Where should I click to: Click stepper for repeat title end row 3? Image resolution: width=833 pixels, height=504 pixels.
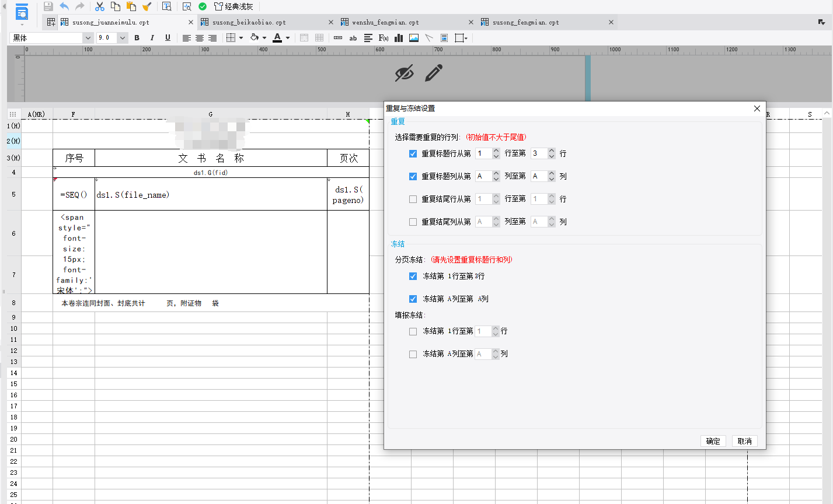[552, 153]
